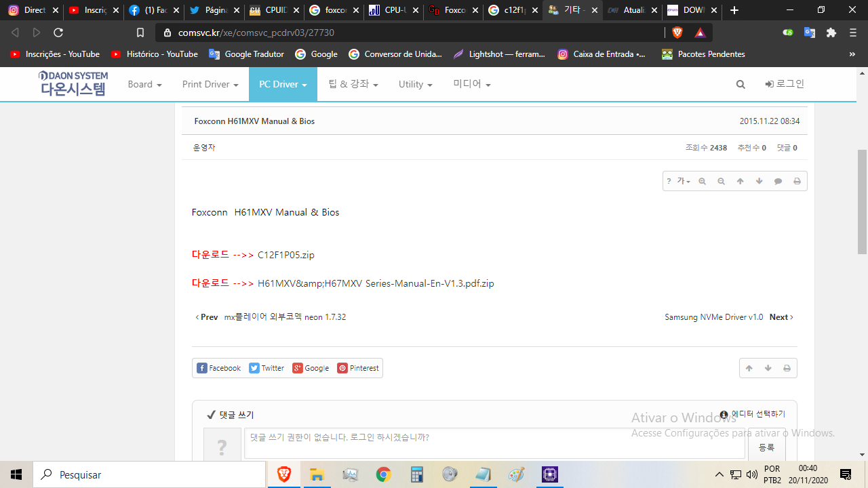
Task: Share the post on Twitter
Action: pos(267,368)
